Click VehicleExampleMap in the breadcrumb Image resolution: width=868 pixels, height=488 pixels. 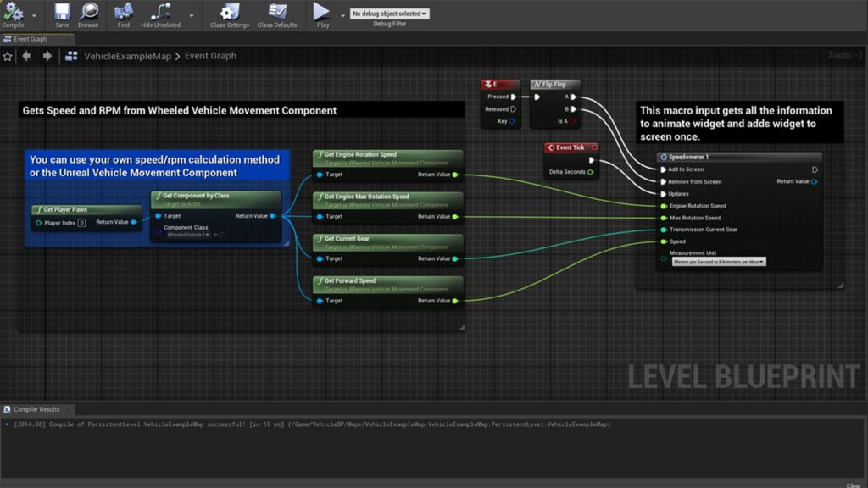click(x=127, y=56)
